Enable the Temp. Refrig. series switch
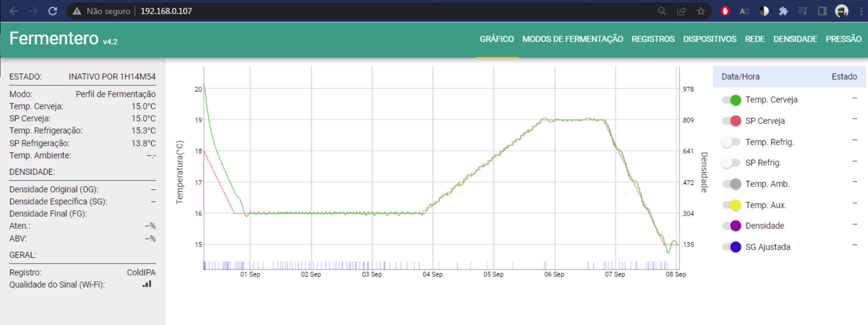 click(731, 142)
